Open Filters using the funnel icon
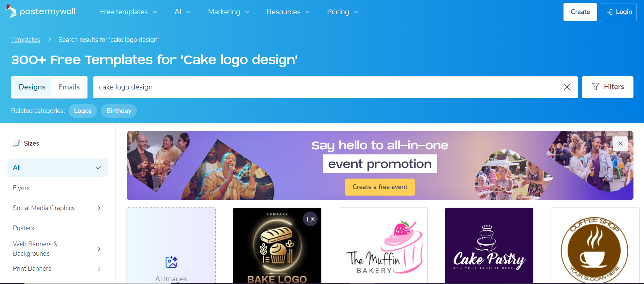 pyautogui.click(x=595, y=87)
